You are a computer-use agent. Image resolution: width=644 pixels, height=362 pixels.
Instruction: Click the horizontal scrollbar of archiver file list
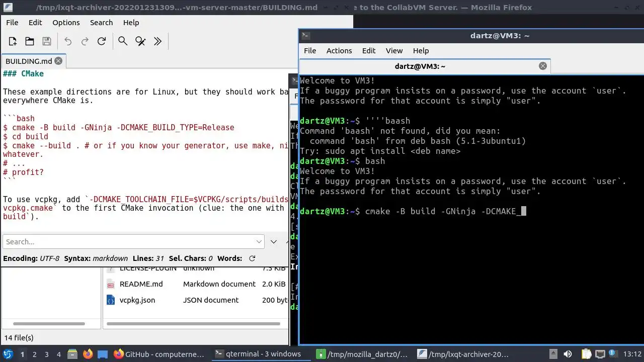click(x=193, y=324)
